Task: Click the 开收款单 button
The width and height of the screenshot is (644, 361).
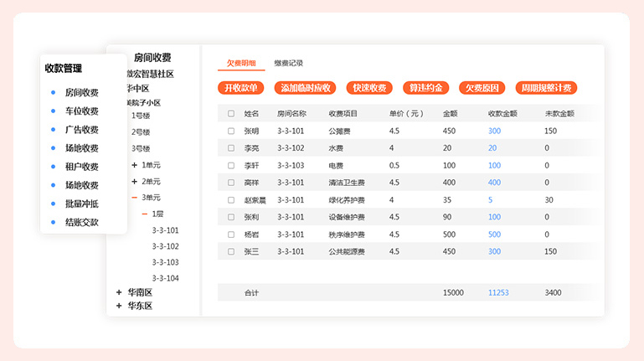Action: tap(241, 88)
